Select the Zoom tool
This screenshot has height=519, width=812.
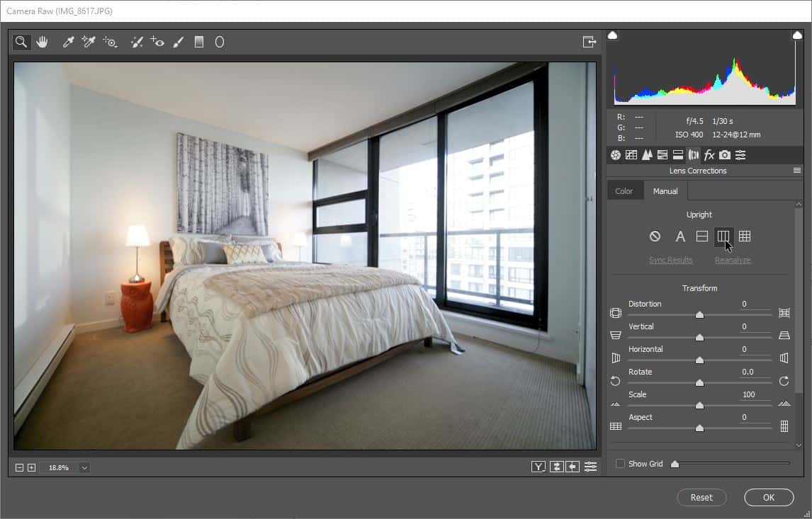(21, 42)
